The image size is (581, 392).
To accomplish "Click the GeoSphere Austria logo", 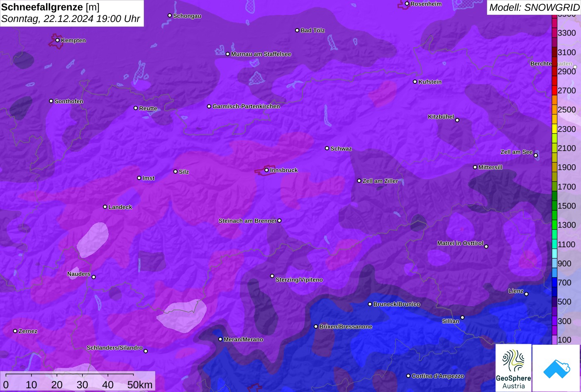I will tap(513, 368).
